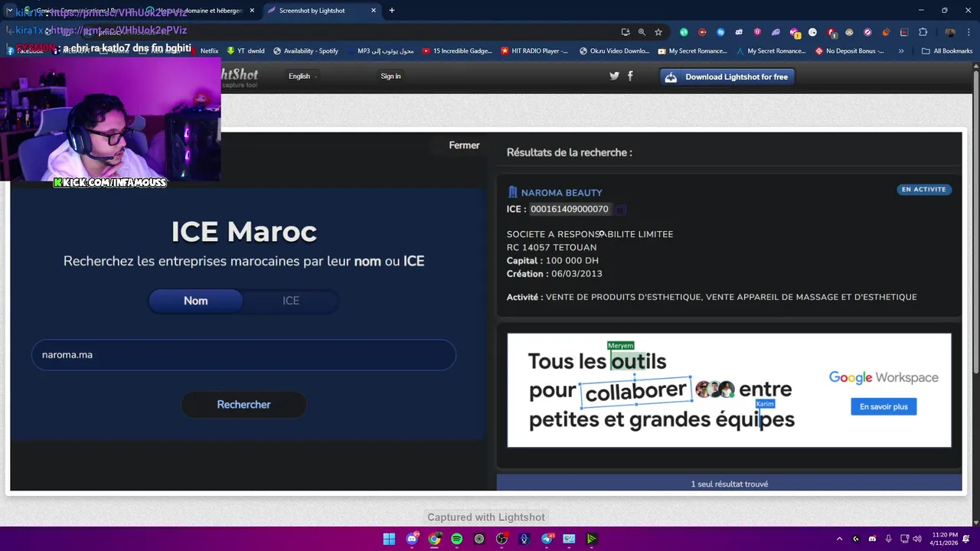
Task: Open a new browser tab
Action: [x=392, y=11]
